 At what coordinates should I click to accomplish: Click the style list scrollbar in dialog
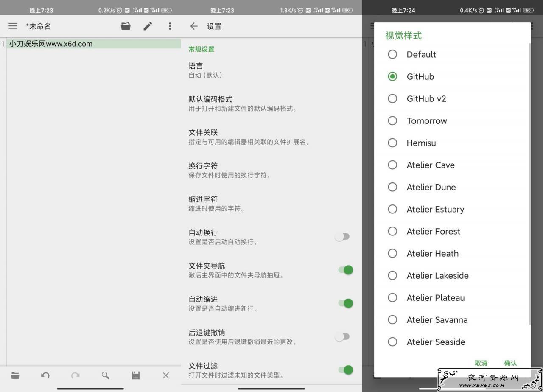(x=529, y=185)
